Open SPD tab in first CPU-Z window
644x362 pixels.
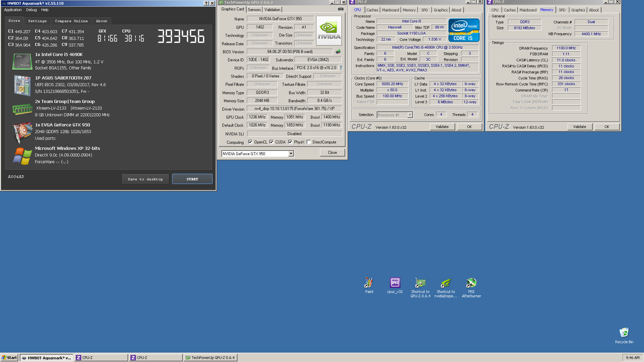tap(425, 10)
